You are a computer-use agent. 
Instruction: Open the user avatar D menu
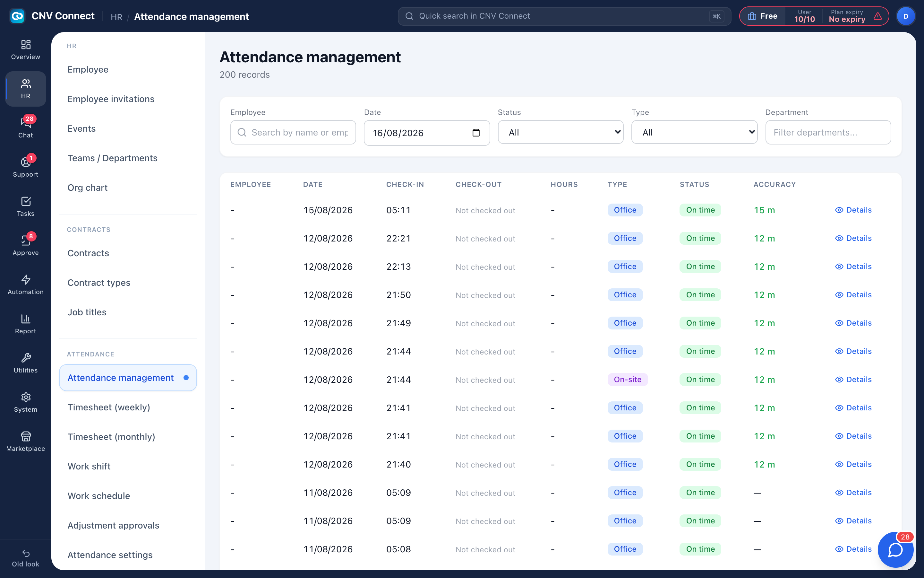[x=906, y=16]
